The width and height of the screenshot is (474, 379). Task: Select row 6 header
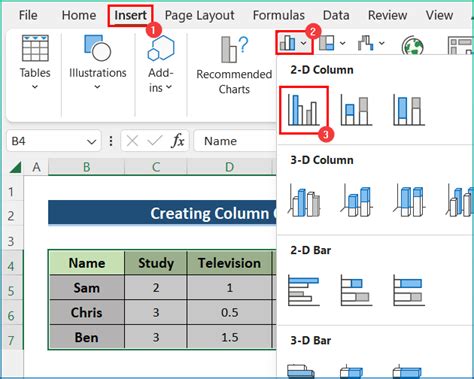[x=11, y=316]
